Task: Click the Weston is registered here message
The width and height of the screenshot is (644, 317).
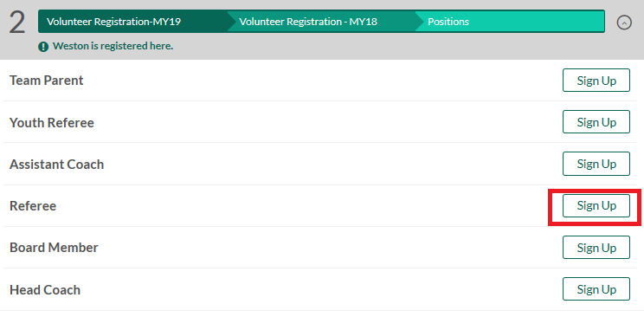Action: point(113,46)
